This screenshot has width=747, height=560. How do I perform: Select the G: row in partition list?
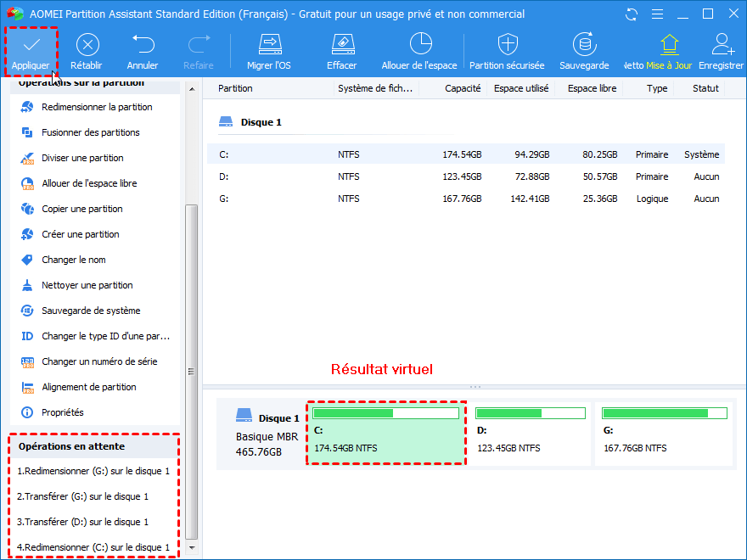pos(466,199)
